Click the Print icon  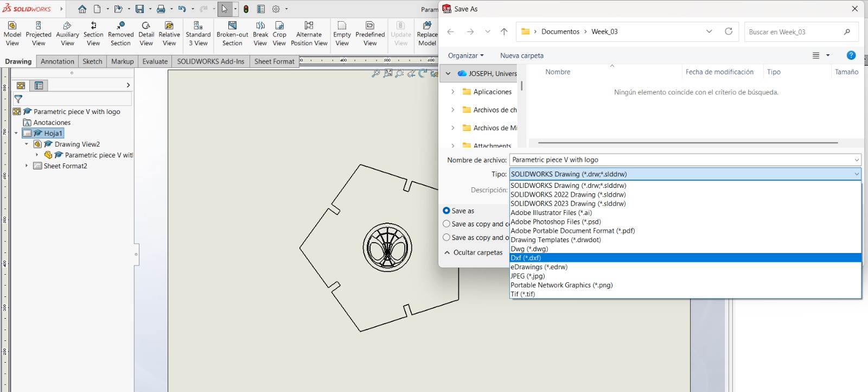(161, 9)
